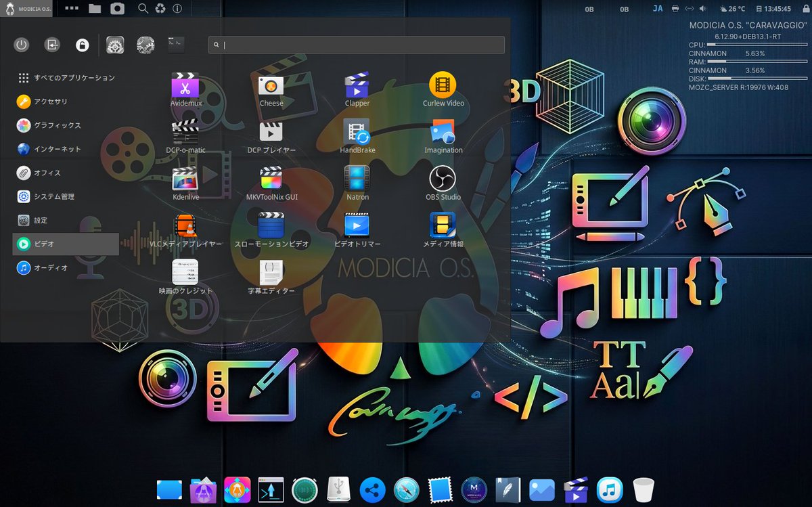Open the purple MODICIA folder in dock

pyautogui.click(x=203, y=489)
